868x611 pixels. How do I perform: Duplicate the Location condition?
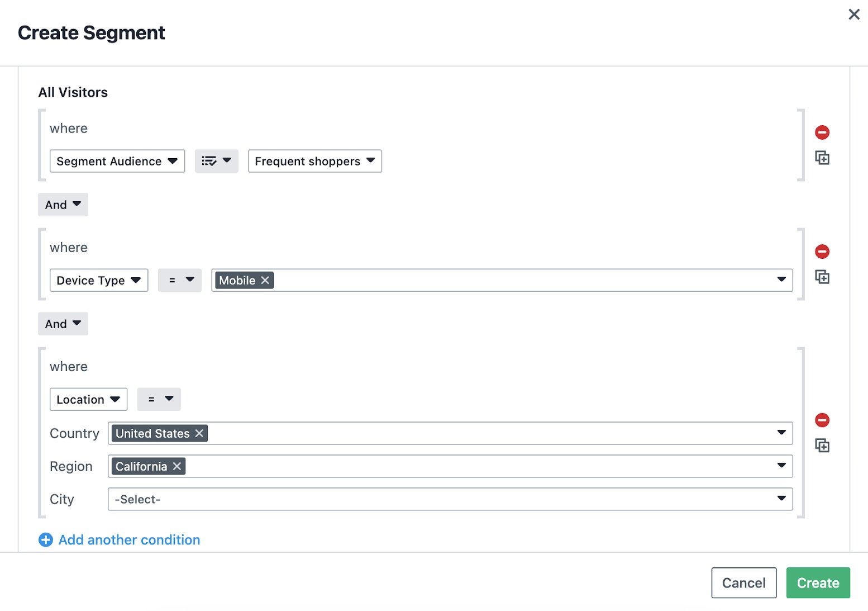pyautogui.click(x=822, y=446)
